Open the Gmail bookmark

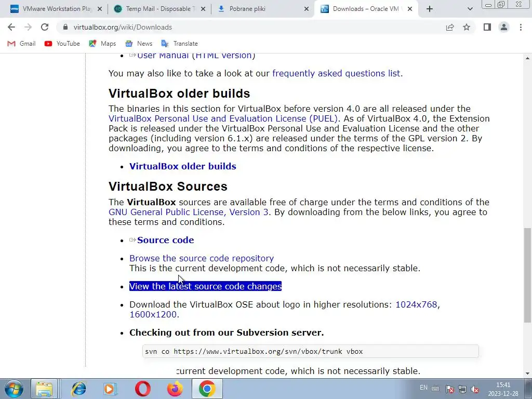pyautogui.click(x=22, y=44)
